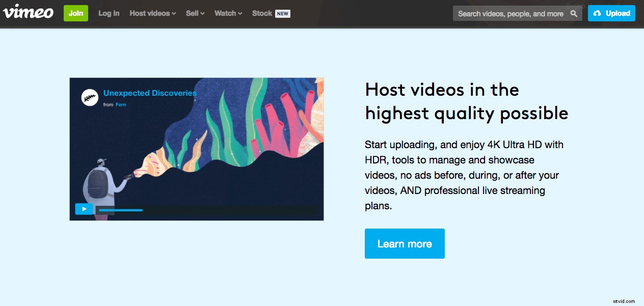Click the NEW badge beside Stock
Viewport: 644px width, 306px height.
(282, 13)
